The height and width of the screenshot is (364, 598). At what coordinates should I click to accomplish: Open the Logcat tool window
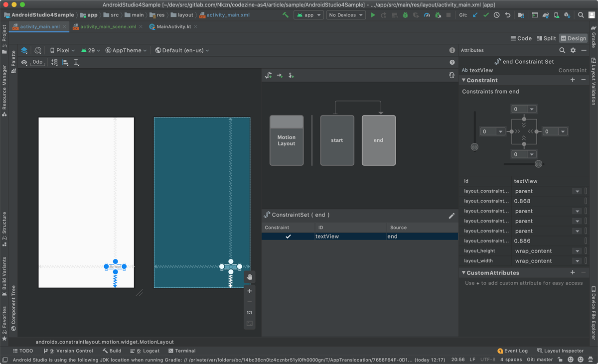click(145, 351)
